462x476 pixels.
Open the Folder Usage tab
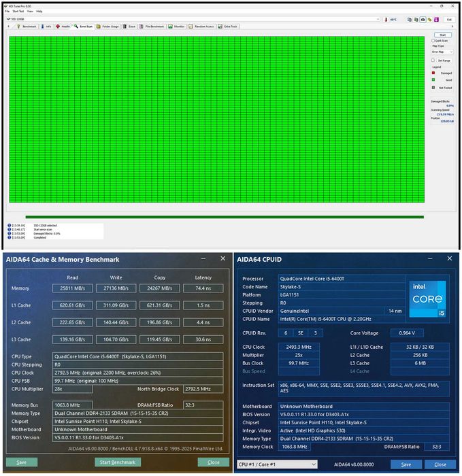pos(108,27)
